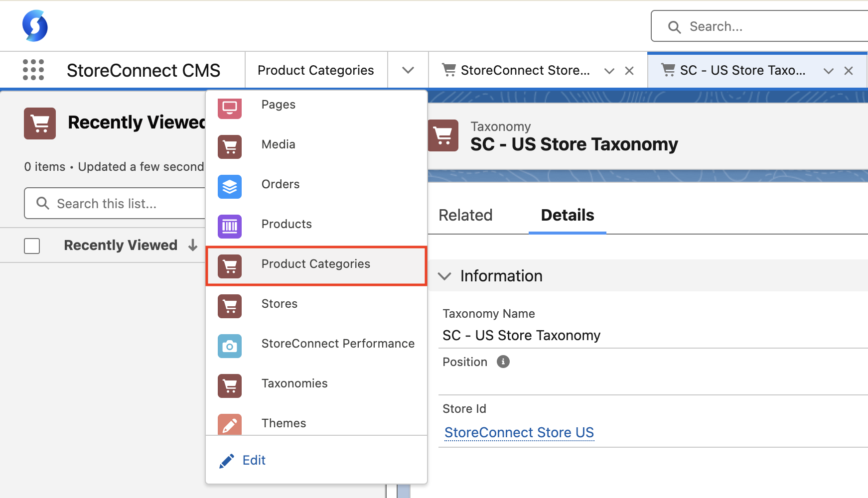Select Media from navigation menu
This screenshot has height=498, width=868.
point(316,147)
